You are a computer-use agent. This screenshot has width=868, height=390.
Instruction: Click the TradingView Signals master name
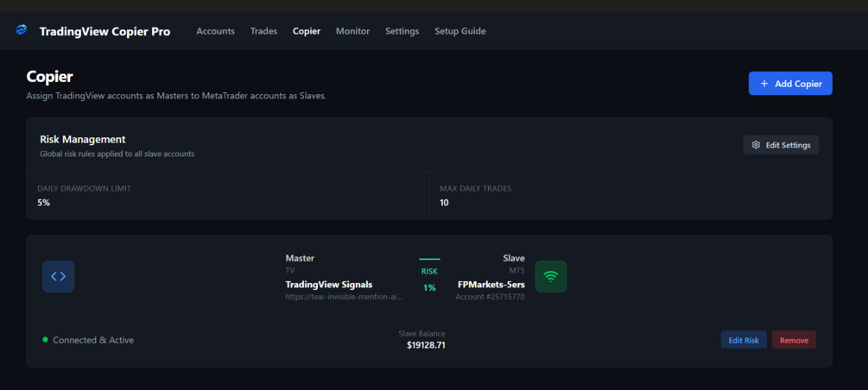tap(329, 285)
